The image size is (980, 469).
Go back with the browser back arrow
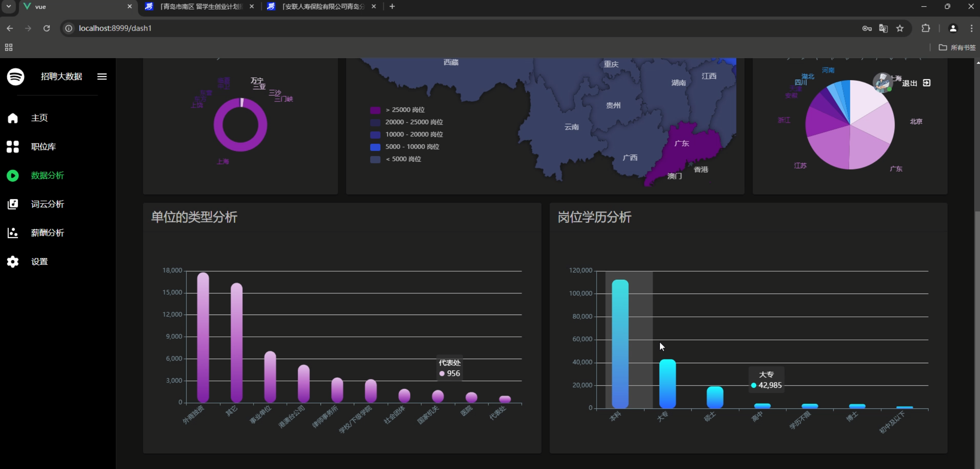10,28
